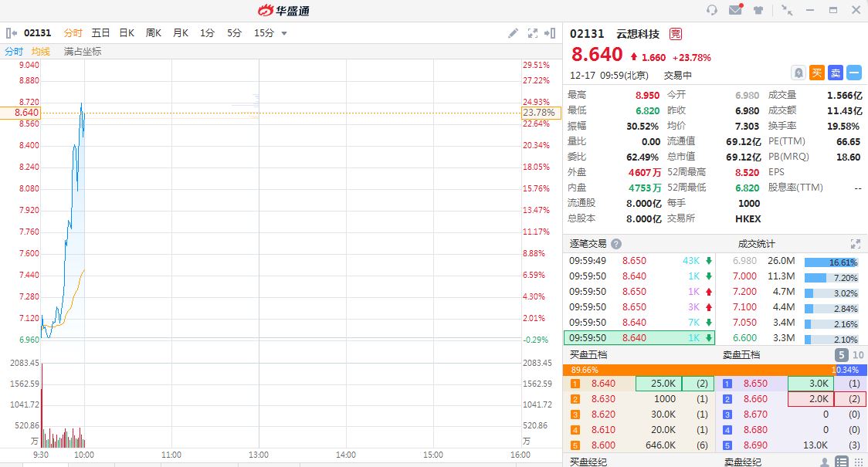Open the drawing pencil tool
Viewport: 868px width, 467px height.
[x=514, y=33]
